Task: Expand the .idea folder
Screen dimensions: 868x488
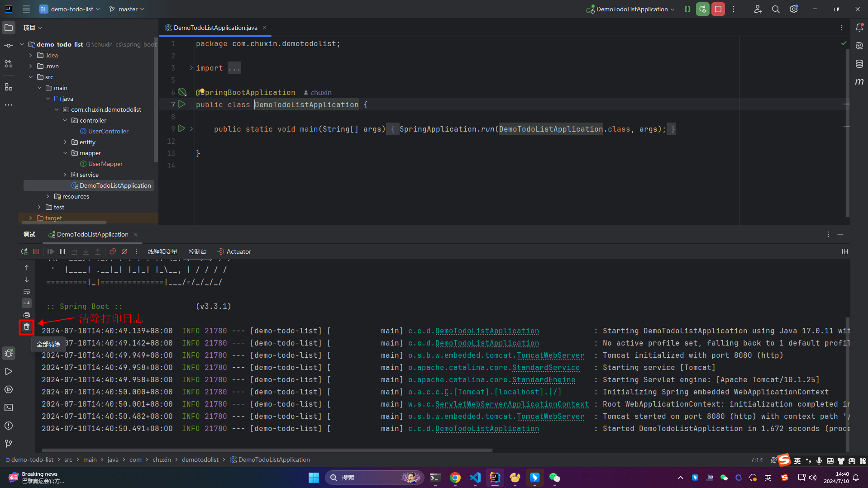Action: click(31, 55)
